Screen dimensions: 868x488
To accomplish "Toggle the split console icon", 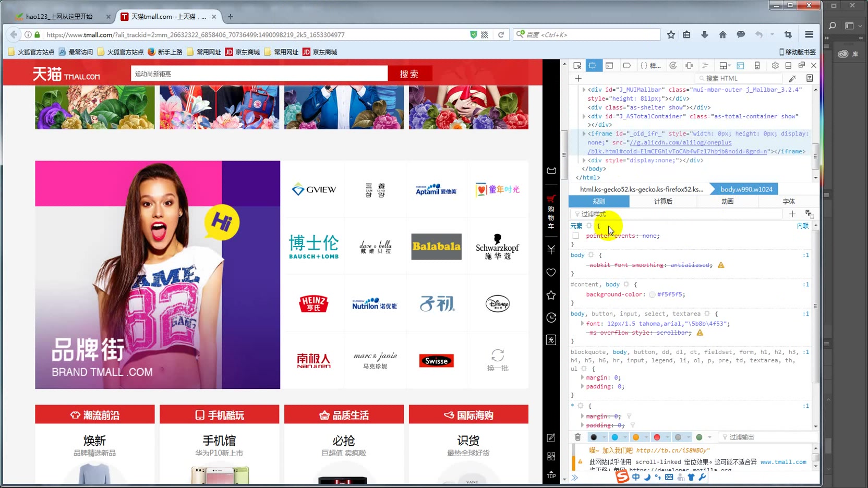I will (x=740, y=66).
